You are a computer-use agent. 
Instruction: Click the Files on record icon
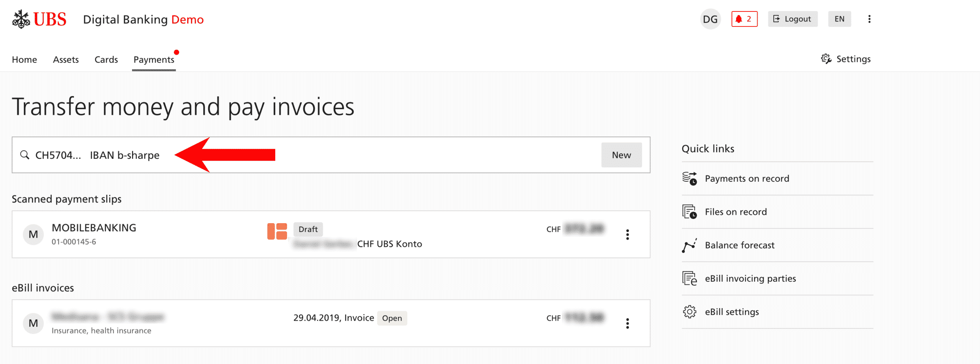tap(689, 212)
